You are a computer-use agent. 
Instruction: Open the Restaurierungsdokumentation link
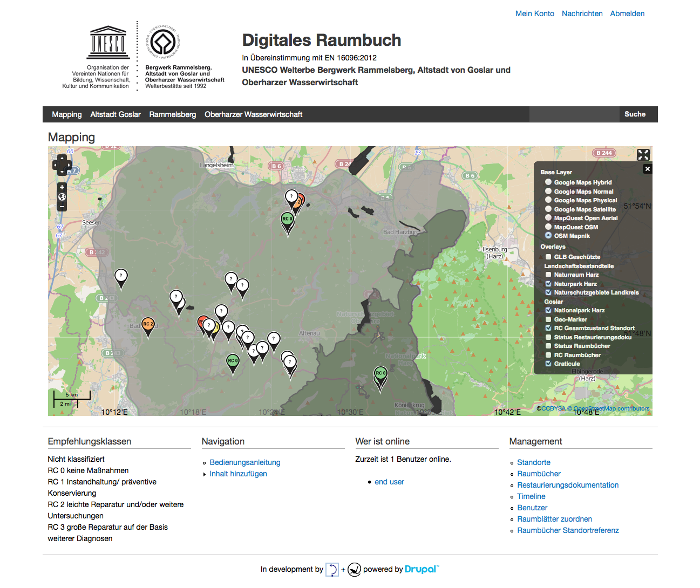[x=568, y=485]
